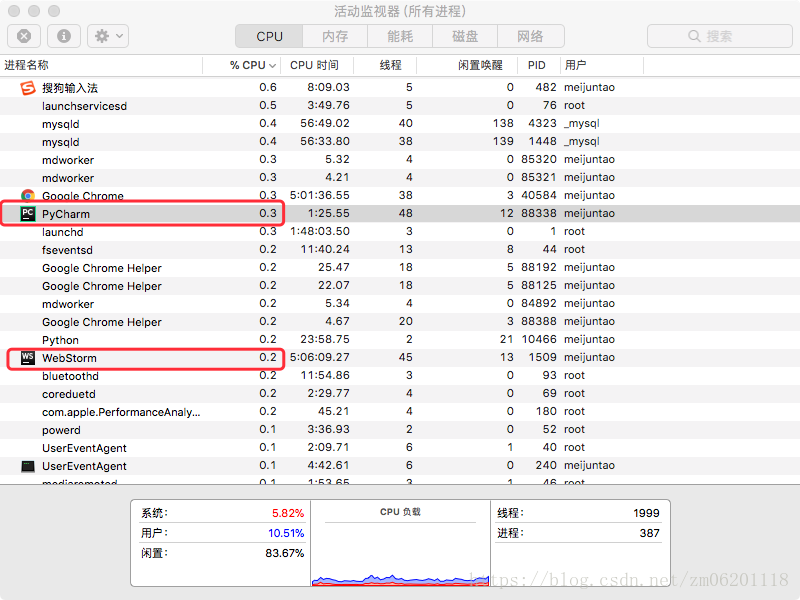The width and height of the screenshot is (800, 600).
Task: Select mysqld process with PID 1448
Action: 400,141
